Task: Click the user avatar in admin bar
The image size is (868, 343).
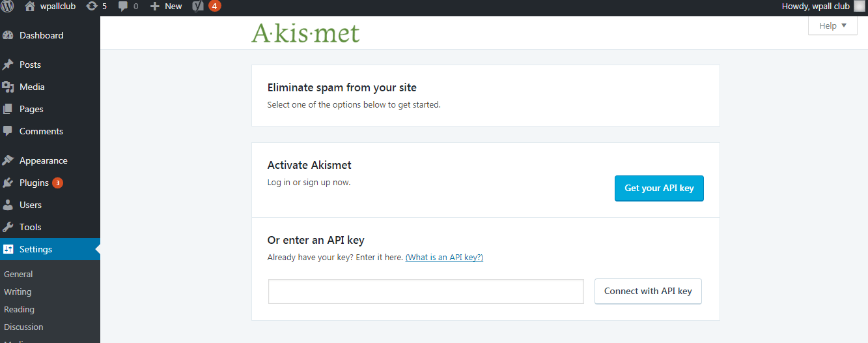Action: (x=860, y=7)
